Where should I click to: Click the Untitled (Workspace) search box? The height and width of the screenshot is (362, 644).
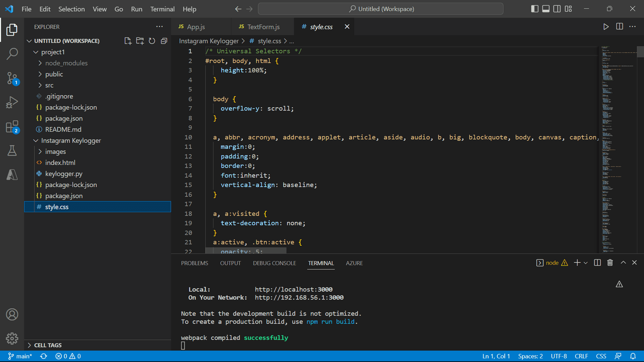[x=381, y=9]
